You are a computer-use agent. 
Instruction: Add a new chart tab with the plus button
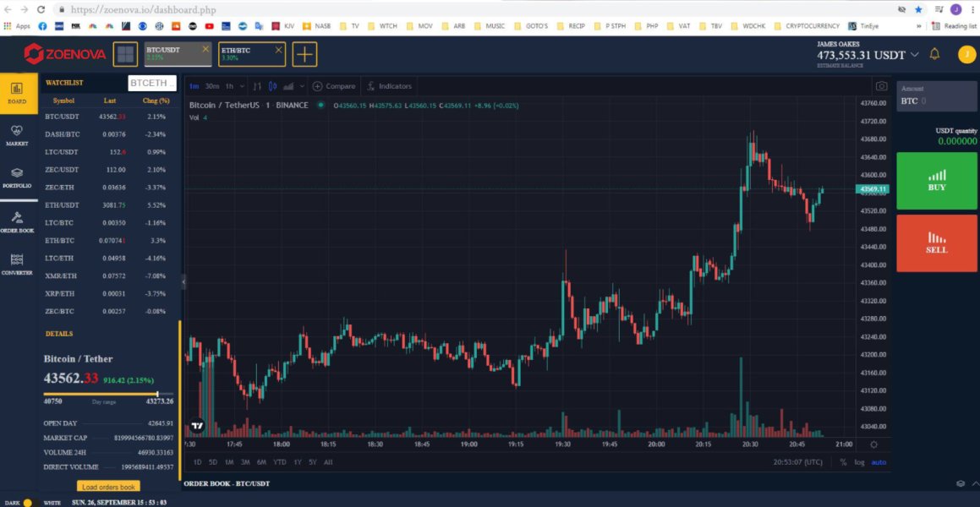click(304, 54)
